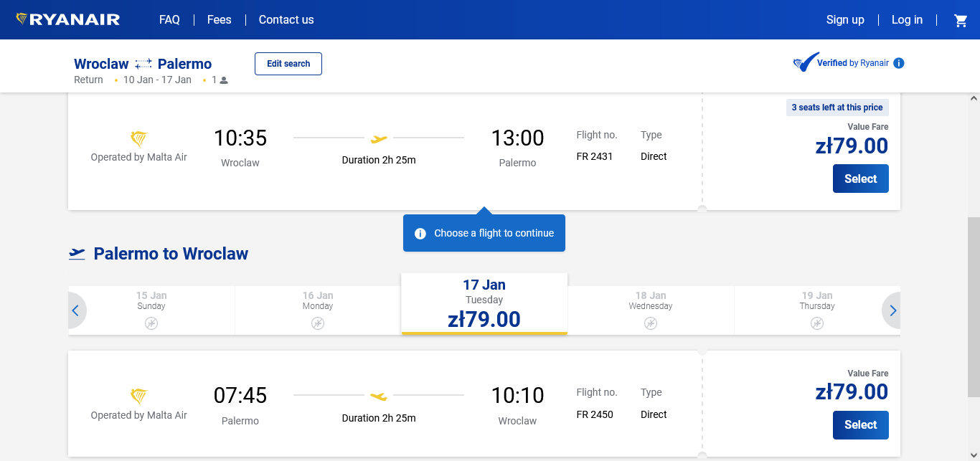The image size is (980, 461).
Task: Choose the 17 Jan Tuesday date tab
Action: (484, 304)
